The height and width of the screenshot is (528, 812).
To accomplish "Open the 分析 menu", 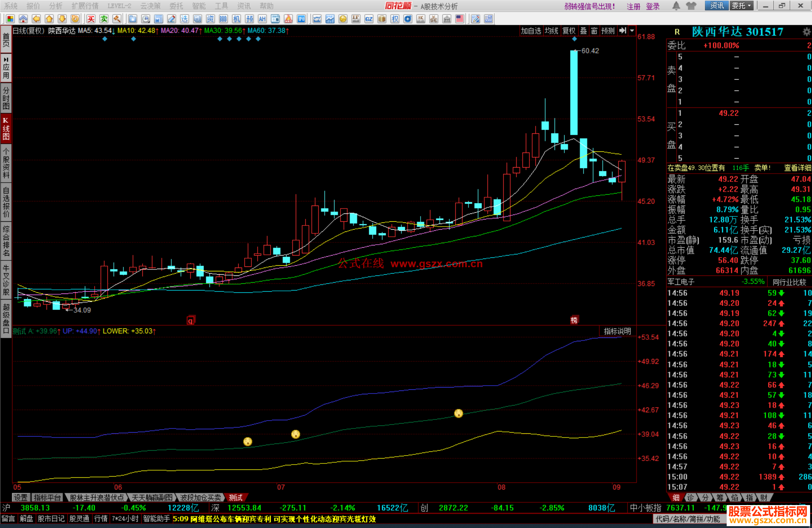I will coord(56,6).
